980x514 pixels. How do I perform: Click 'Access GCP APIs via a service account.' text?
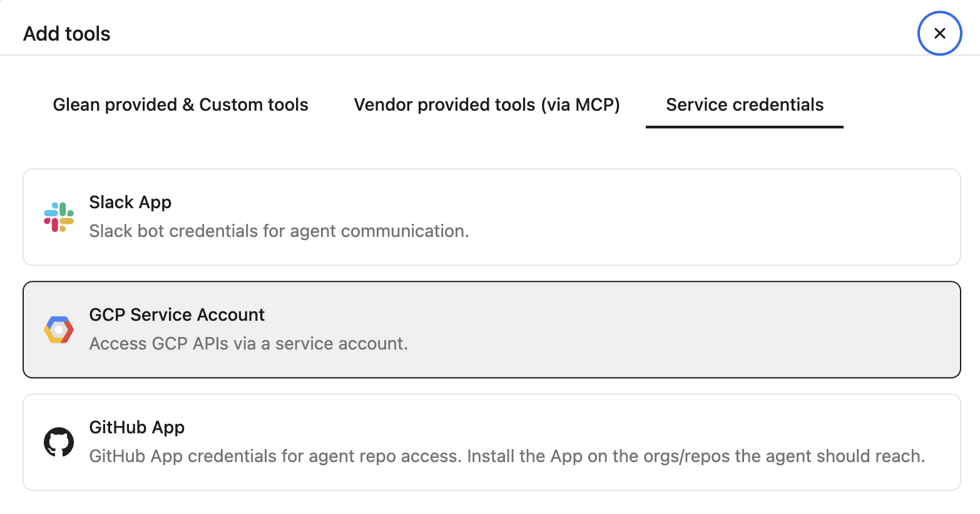point(248,344)
